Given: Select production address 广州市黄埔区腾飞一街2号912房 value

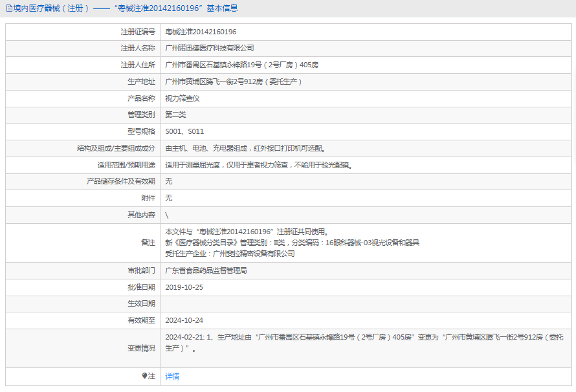Looking at the screenshot, I should [x=234, y=82].
